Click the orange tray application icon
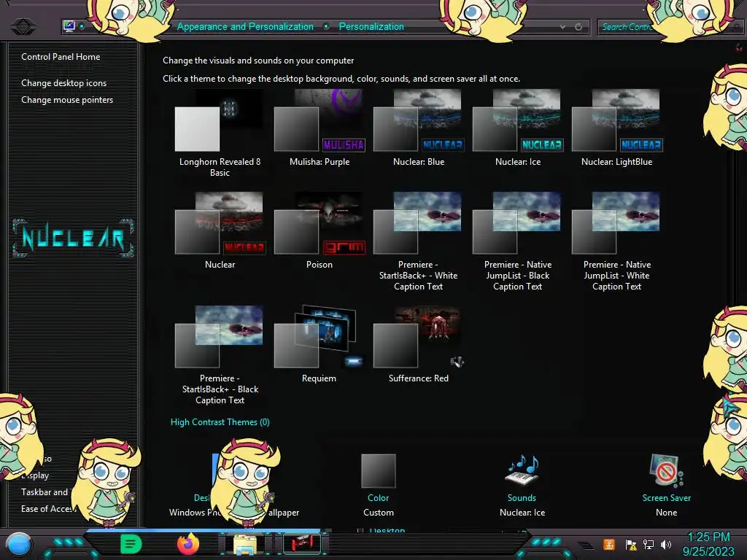747x560 pixels. pos(609,544)
